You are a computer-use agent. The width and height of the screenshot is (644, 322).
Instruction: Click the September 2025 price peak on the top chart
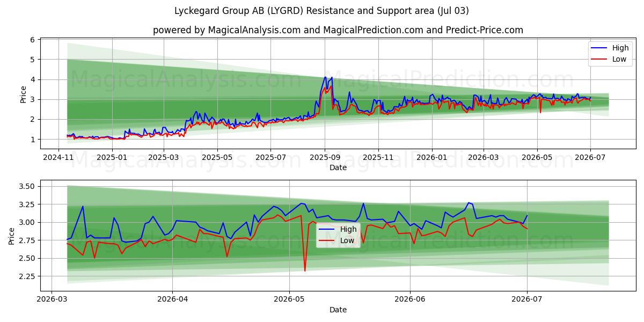pyautogui.click(x=325, y=77)
